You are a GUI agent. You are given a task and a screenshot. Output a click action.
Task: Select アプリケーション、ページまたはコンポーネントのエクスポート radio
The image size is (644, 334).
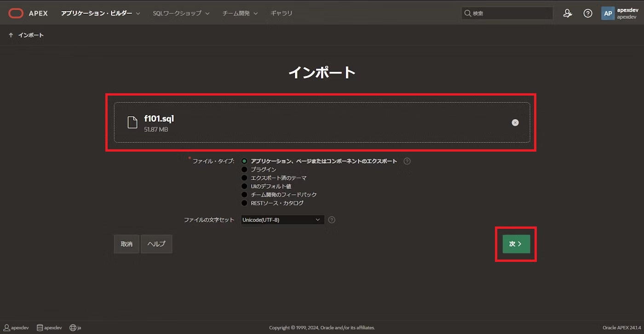[244, 161]
